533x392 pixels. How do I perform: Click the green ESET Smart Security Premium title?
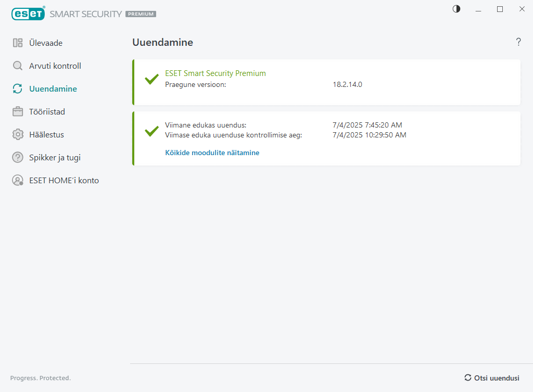click(x=215, y=73)
